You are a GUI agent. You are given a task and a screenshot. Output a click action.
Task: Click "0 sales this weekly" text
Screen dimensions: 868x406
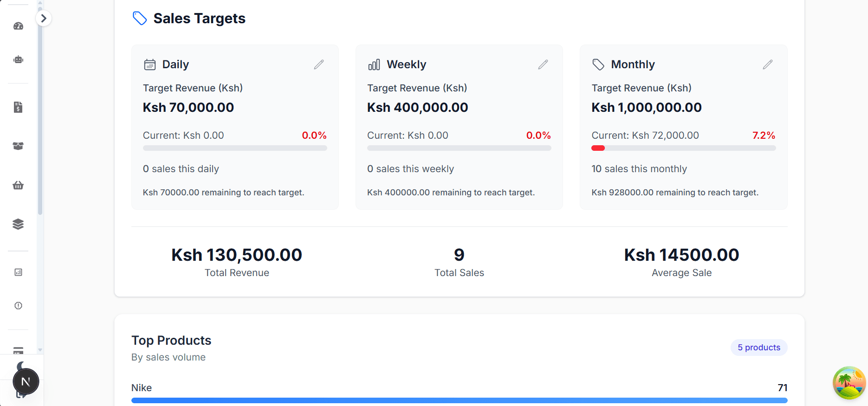click(x=410, y=169)
